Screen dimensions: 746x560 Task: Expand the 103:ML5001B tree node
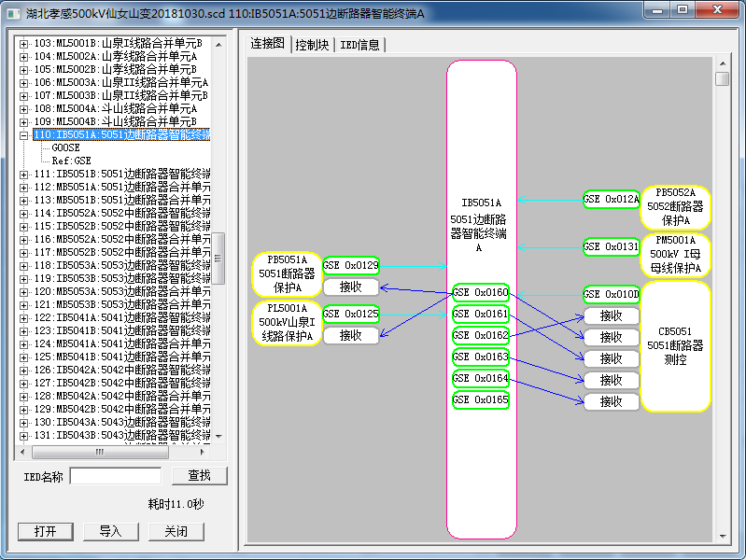point(24,44)
